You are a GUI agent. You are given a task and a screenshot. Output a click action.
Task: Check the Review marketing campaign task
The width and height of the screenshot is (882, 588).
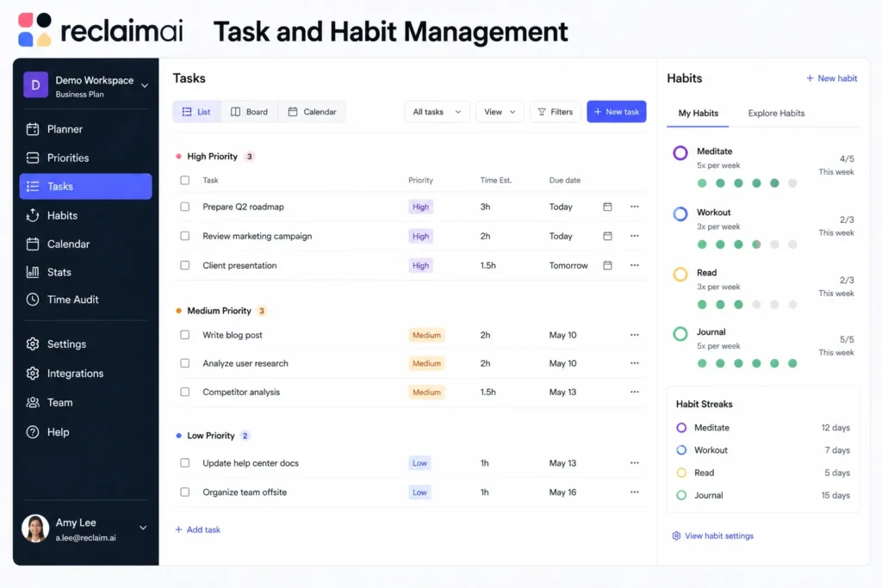[184, 236]
